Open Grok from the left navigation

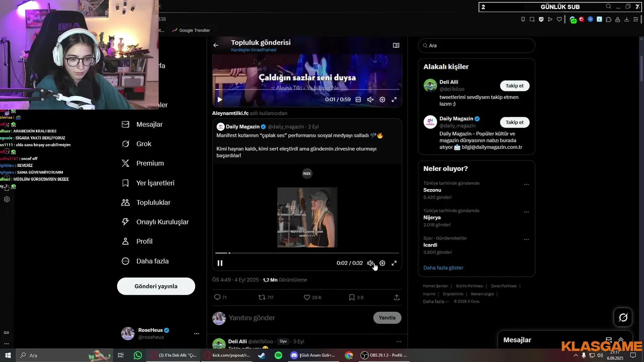[137, 144]
